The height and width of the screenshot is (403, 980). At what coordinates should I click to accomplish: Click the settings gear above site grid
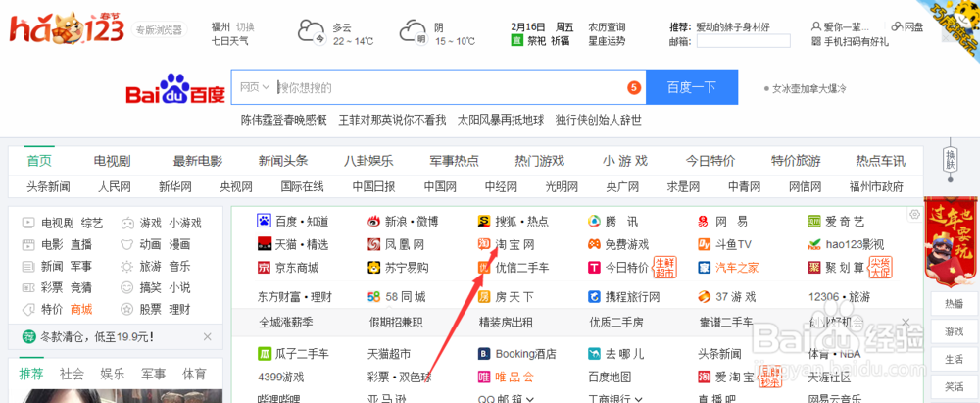(915, 214)
